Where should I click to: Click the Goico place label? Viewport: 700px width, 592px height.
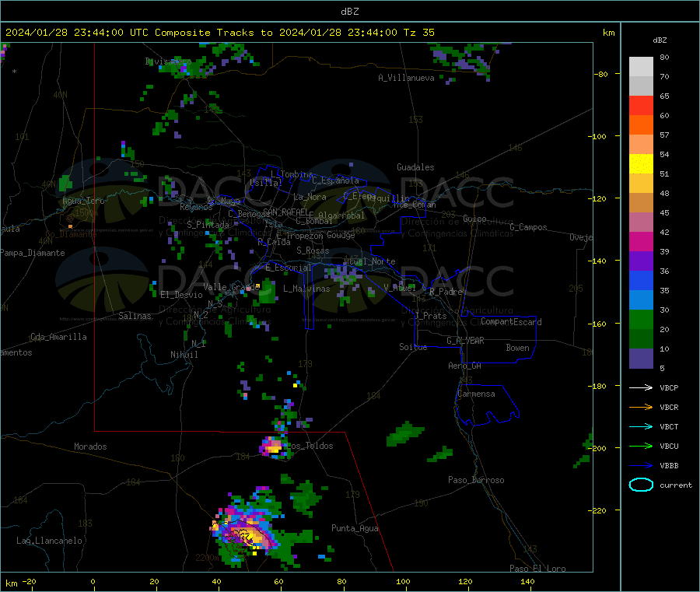pos(474,219)
